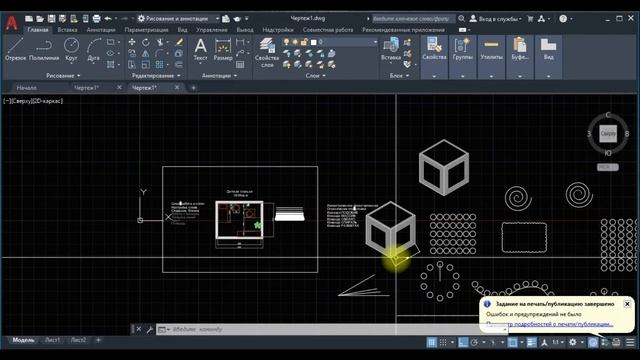This screenshot has height=360, width=640.
Task: Switch to the Управление ribbon tab
Action: (211, 30)
